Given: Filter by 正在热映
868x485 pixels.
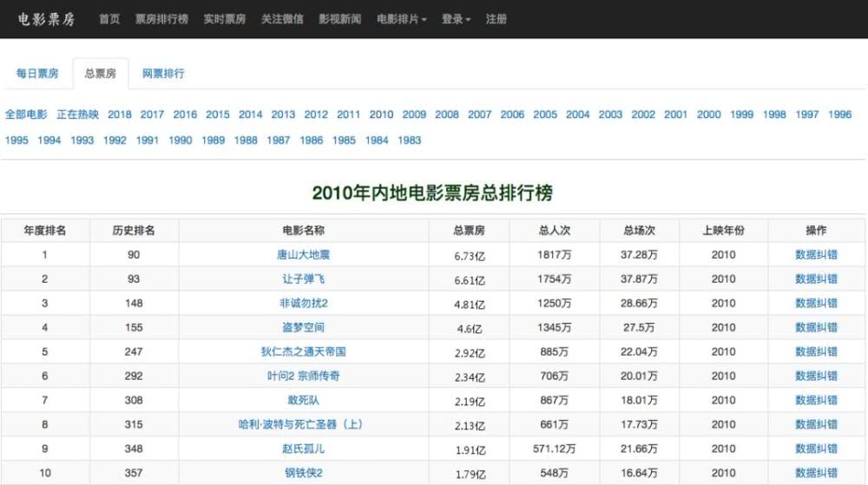Looking at the screenshot, I should coord(77,114).
